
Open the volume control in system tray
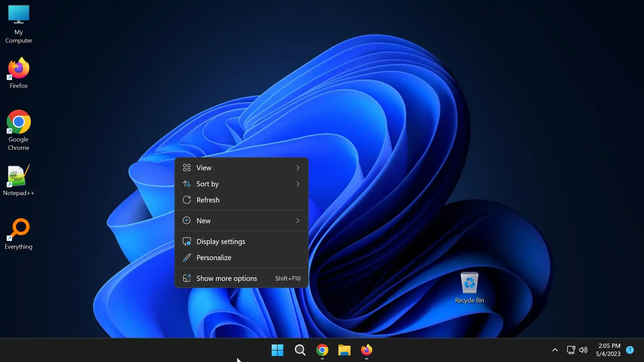tap(583, 350)
